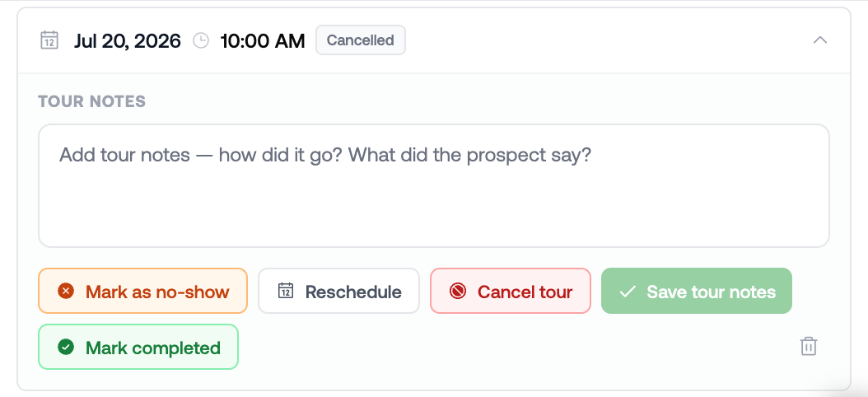Click the Cancelled status badge
Screen dimensions: 868x397
pos(361,40)
